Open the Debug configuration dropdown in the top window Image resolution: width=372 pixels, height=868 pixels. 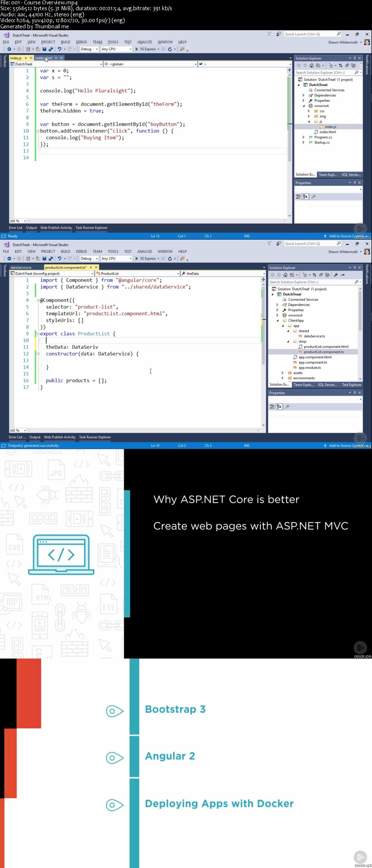[89, 49]
